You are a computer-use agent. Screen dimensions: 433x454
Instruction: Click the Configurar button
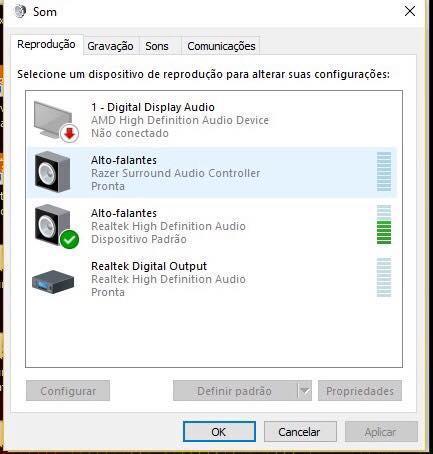(x=68, y=391)
